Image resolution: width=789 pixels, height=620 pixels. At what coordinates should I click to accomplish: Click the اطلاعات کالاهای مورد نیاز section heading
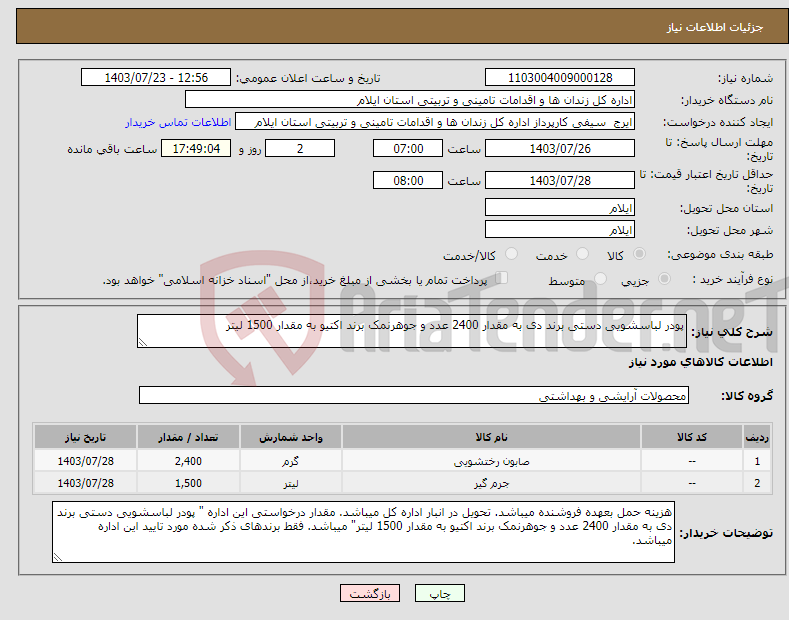[700, 362]
